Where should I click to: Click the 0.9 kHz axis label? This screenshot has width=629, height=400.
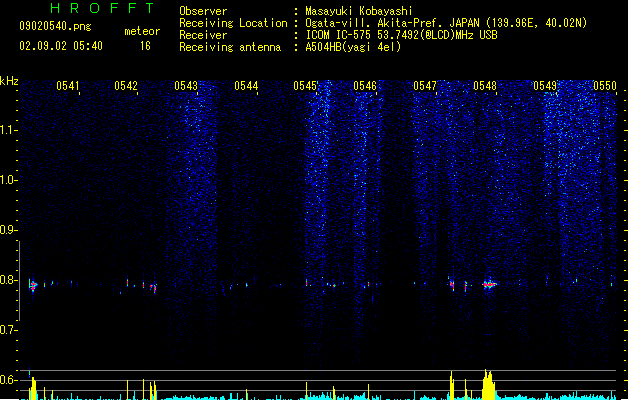(8, 230)
